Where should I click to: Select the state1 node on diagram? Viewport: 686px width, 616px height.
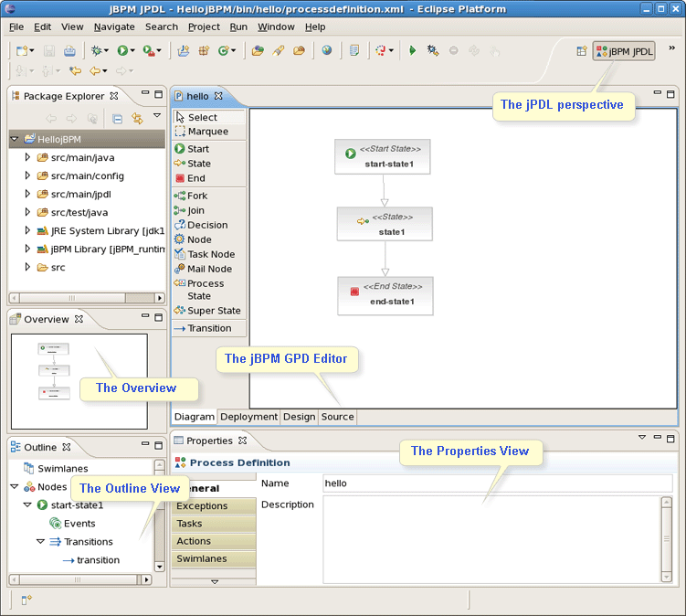[x=385, y=224]
